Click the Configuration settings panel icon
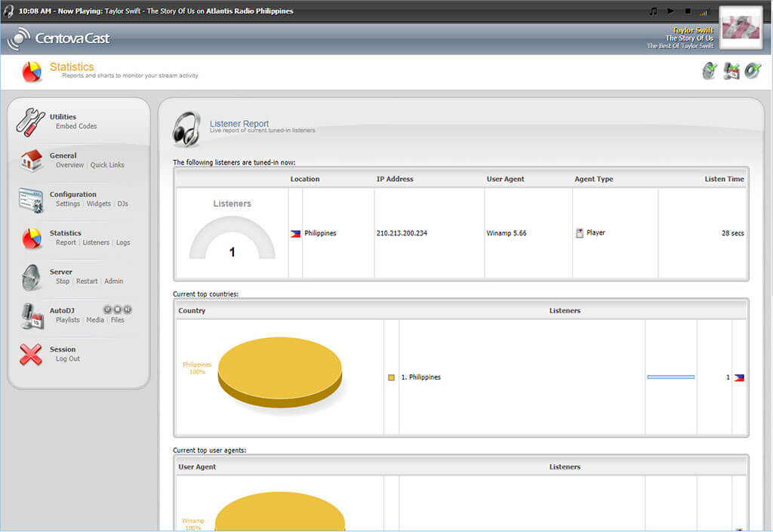Screen dimensions: 773x532 click(x=31, y=200)
